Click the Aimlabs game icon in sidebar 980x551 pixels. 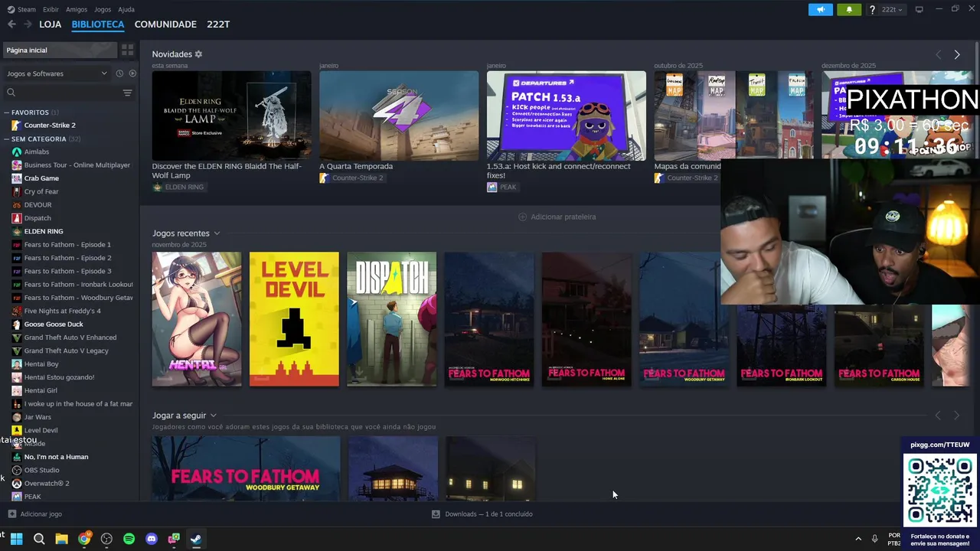tap(17, 152)
